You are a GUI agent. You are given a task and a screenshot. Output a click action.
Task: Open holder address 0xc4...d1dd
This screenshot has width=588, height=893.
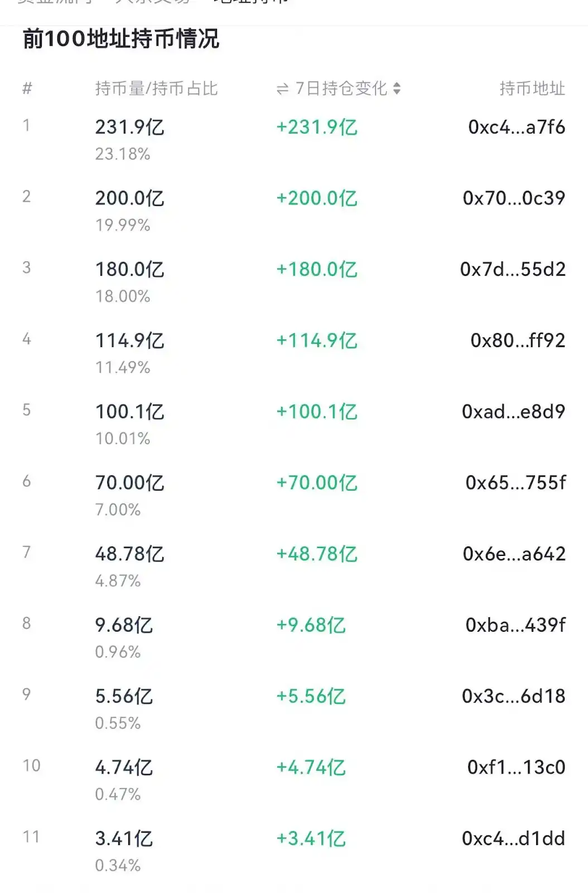click(x=513, y=838)
